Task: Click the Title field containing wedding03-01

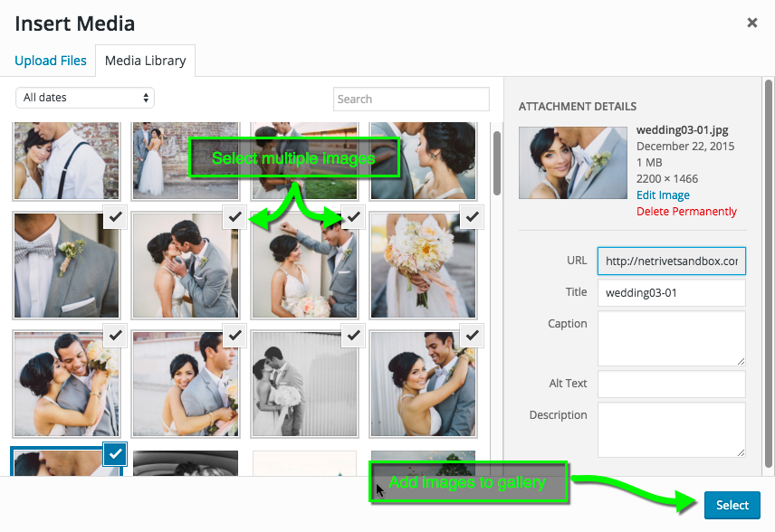Action: pyautogui.click(x=671, y=293)
